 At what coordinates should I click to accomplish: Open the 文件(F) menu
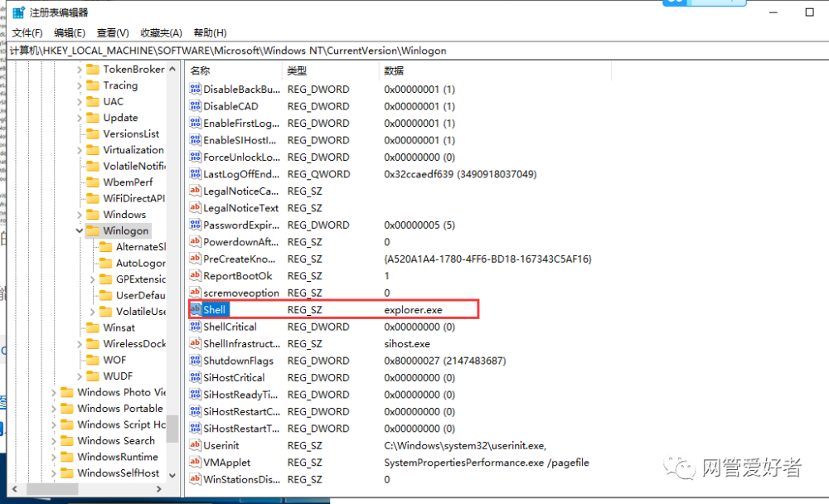coord(27,33)
